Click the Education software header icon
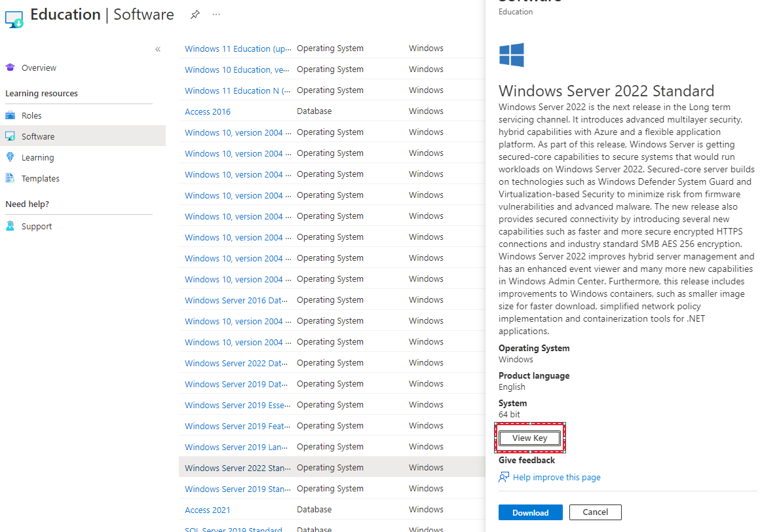760x532 pixels. [x=14, y=19]
